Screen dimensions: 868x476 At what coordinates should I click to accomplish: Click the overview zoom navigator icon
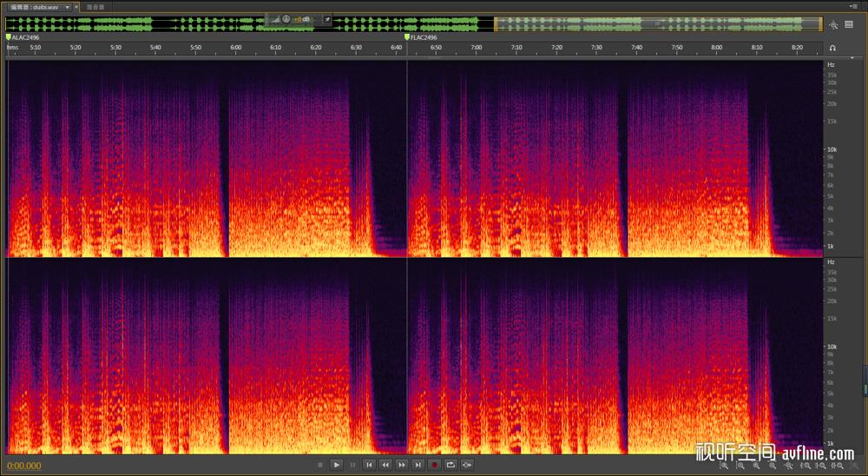(833, 24)
